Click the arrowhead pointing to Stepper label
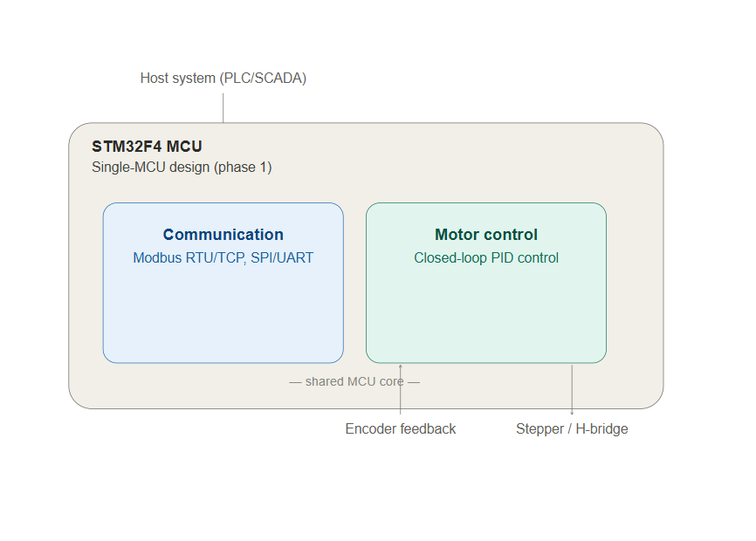756x541 pixels. (x=572, y=413)
